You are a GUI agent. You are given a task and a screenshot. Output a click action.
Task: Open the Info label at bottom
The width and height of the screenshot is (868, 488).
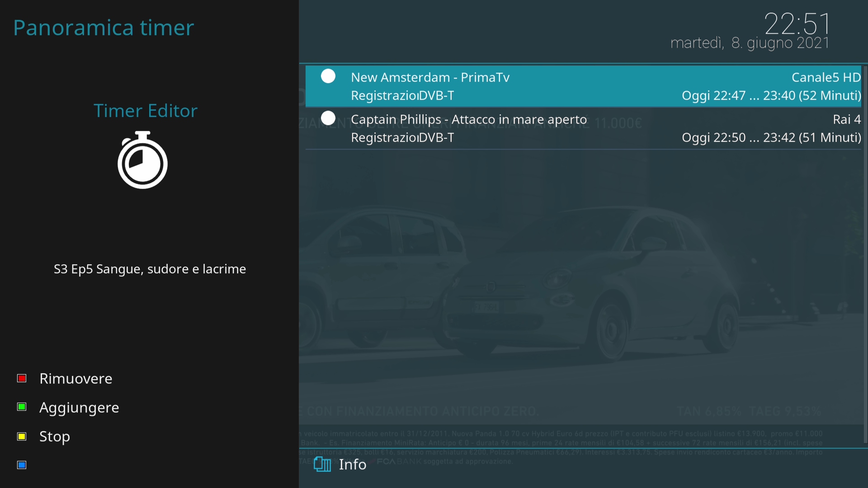[x=353, y=465]
